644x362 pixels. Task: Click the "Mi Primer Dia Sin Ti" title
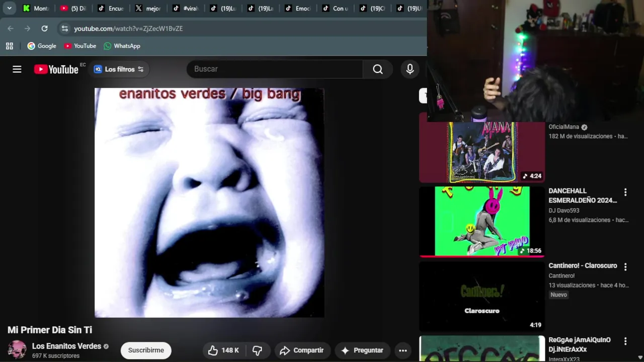point(50,330)
